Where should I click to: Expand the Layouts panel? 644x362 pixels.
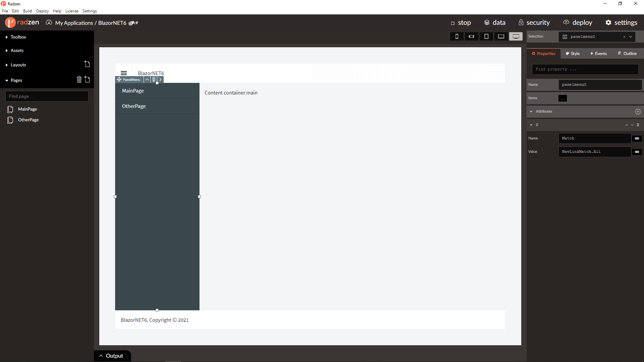16,65
